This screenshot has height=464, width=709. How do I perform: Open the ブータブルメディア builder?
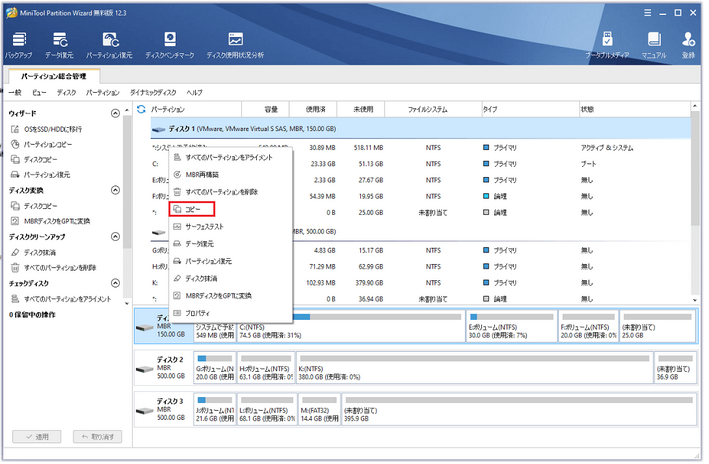click(608, 45)
